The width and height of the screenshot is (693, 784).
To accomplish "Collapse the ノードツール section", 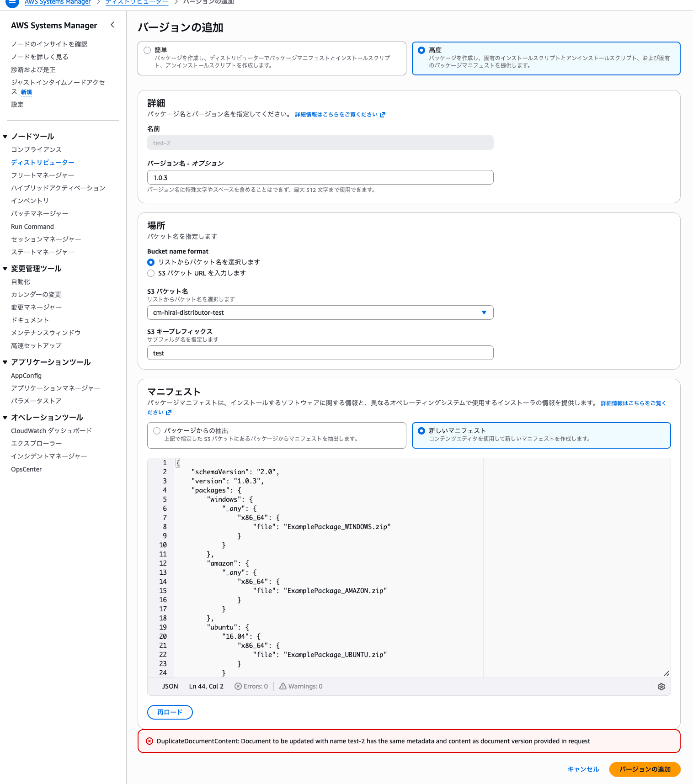I will [5, 137].
